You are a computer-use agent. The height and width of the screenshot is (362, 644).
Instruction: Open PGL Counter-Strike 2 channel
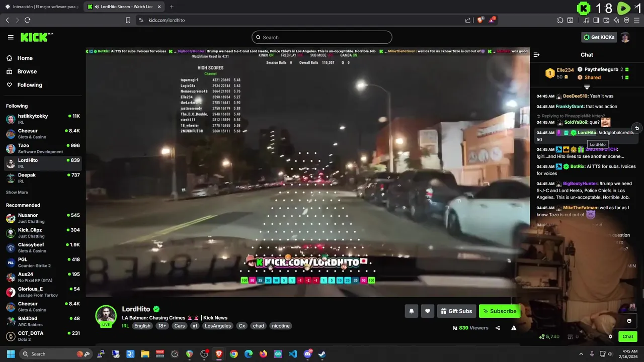pyautogui.click(x=43, y=262)
